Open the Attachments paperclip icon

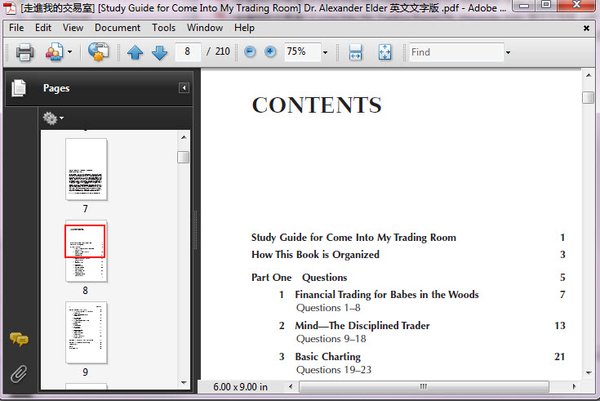click(x=19, y=374)
